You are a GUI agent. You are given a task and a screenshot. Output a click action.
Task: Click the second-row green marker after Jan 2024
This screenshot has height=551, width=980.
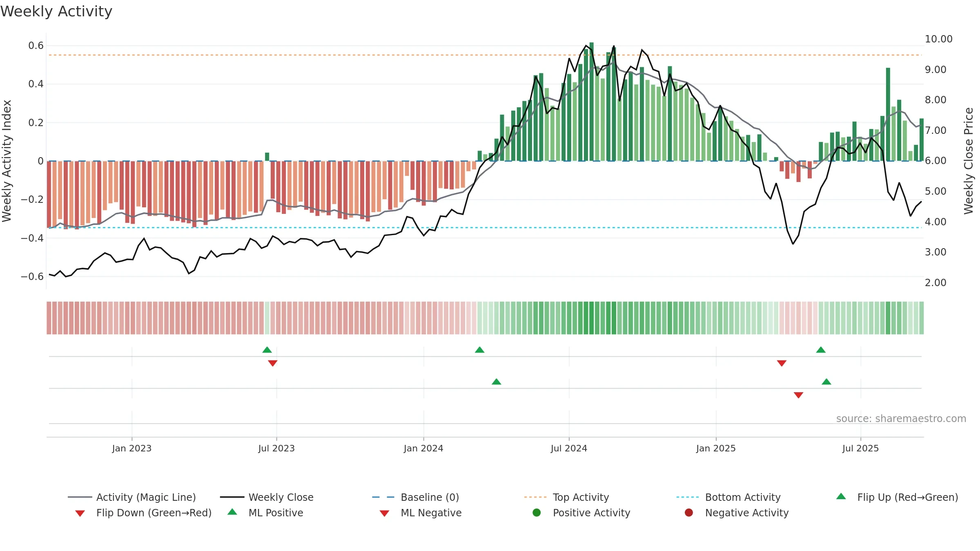[x=497, y=382]
